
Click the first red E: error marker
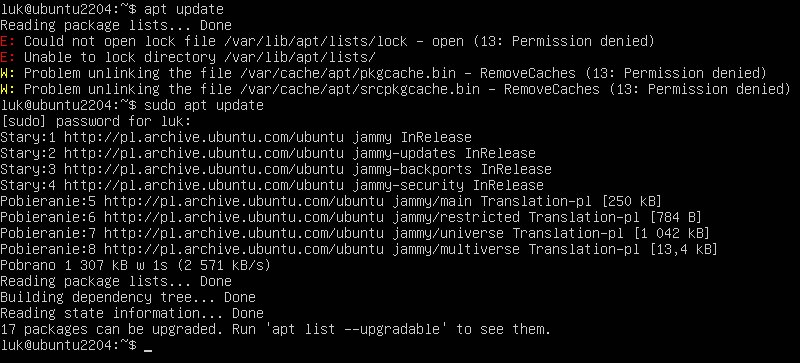point(8,41)
